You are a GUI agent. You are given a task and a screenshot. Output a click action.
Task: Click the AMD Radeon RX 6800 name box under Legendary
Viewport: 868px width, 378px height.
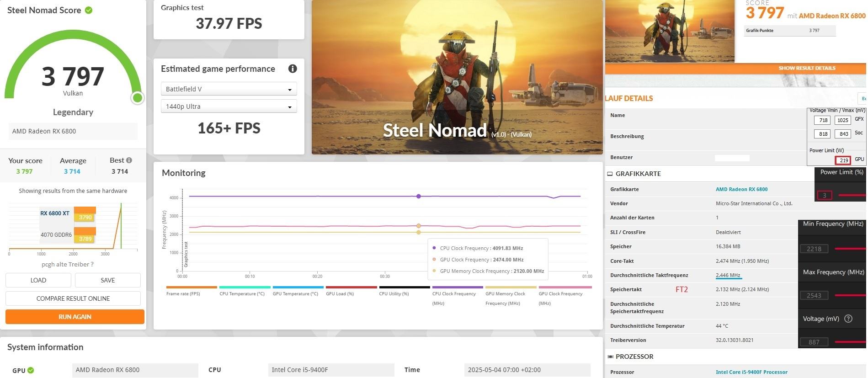[73, 131]
